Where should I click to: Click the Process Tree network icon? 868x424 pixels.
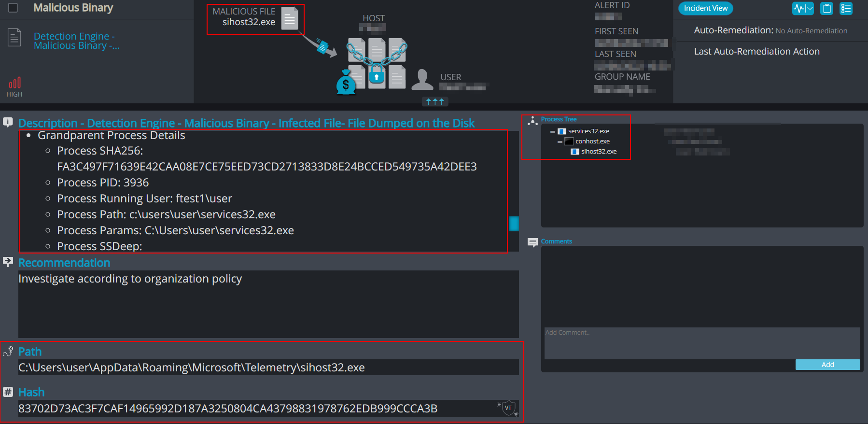pos(532,121)
